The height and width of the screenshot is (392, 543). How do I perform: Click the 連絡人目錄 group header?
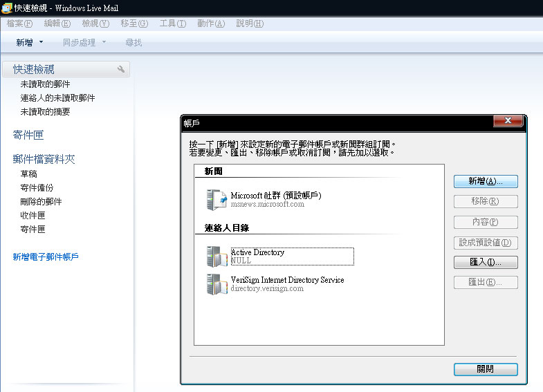point(227,228)
